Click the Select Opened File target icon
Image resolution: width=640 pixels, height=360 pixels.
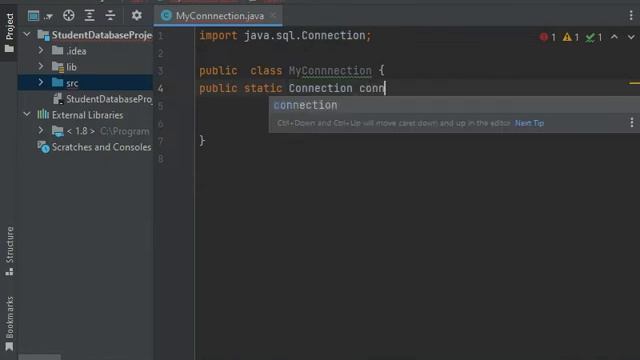pyautogui.click(x=69, y=16)
